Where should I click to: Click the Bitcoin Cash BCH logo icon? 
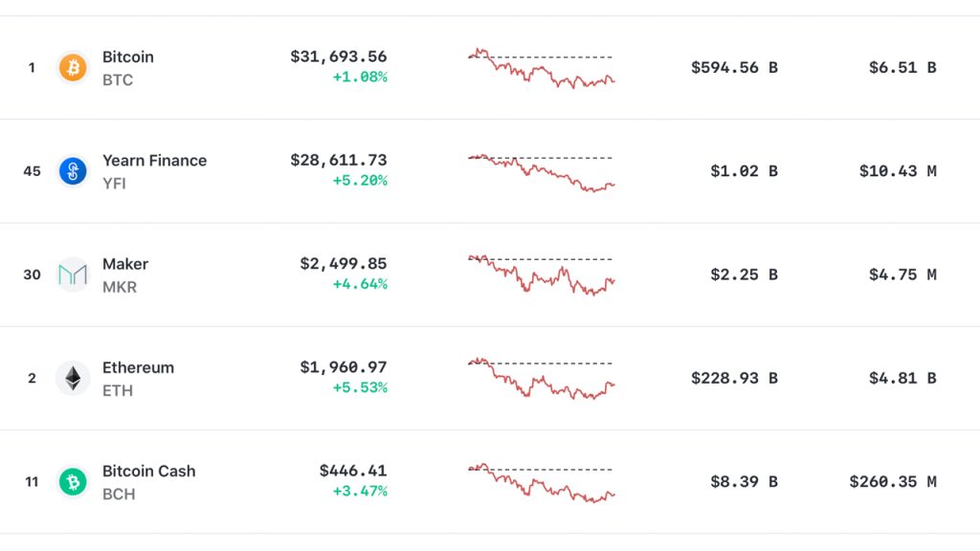pos(73,481)
